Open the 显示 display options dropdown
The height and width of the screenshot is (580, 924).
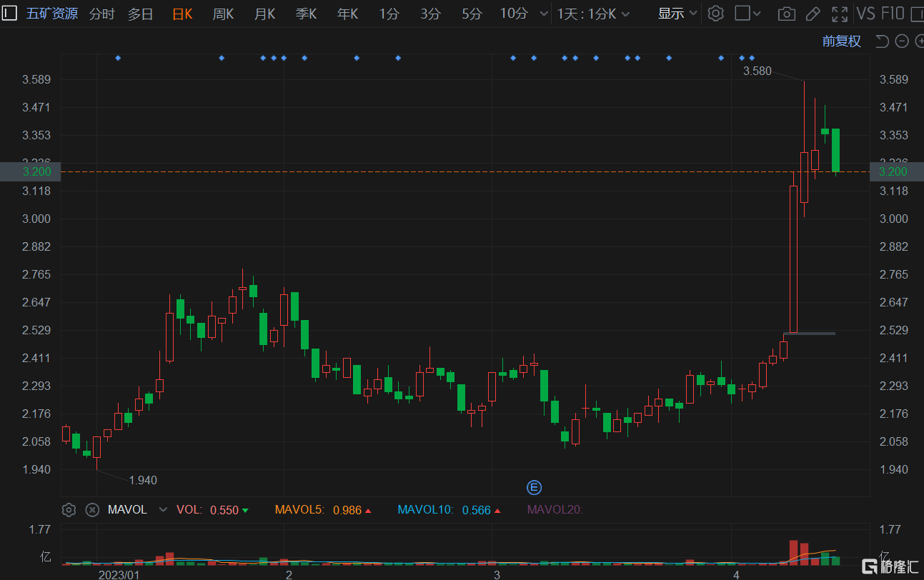click(675, 13)
